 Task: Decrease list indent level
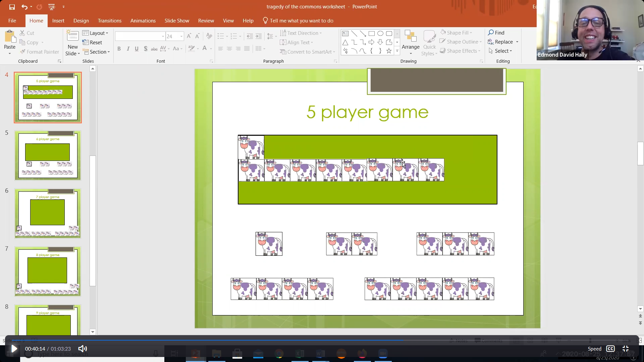pos(250,36)
